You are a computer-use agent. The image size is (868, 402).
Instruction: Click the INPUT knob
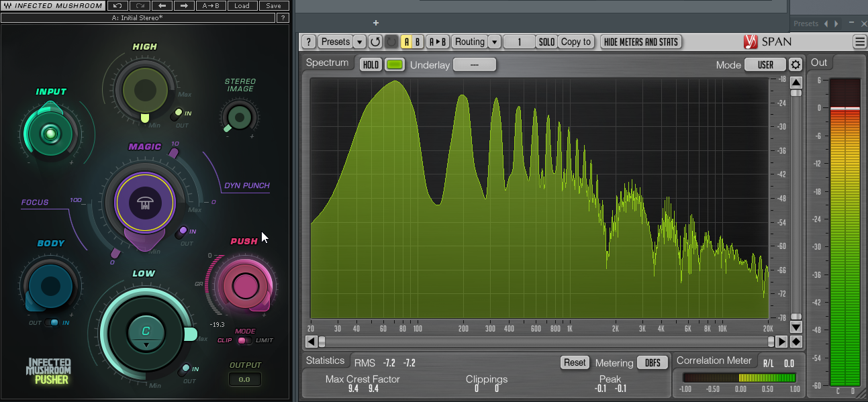pos(50,134)
